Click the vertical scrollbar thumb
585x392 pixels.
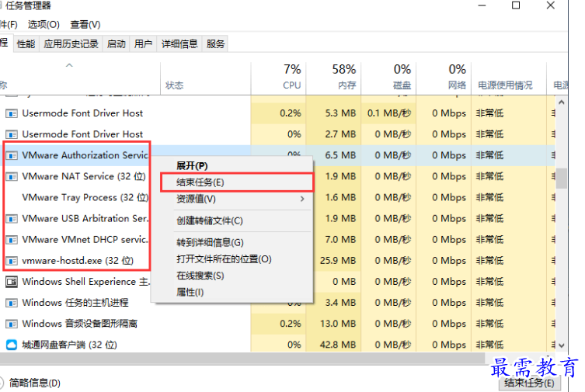click(562, 179)
